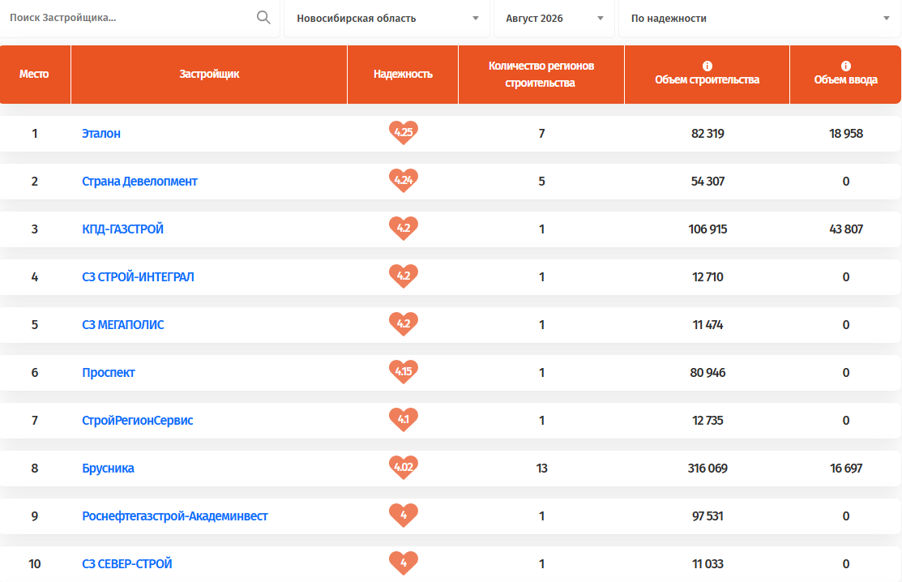Open the Страна Девелопмент link

tap(139, 181)
